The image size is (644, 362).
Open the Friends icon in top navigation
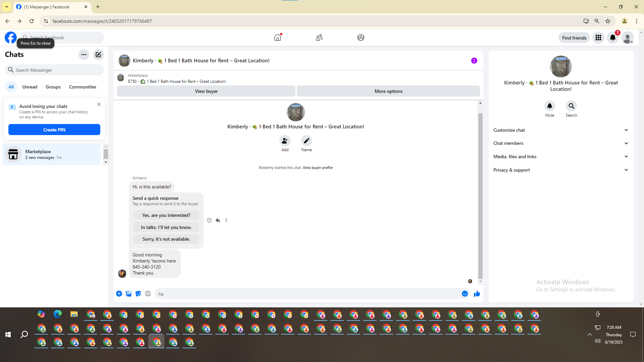coord(319,38)
